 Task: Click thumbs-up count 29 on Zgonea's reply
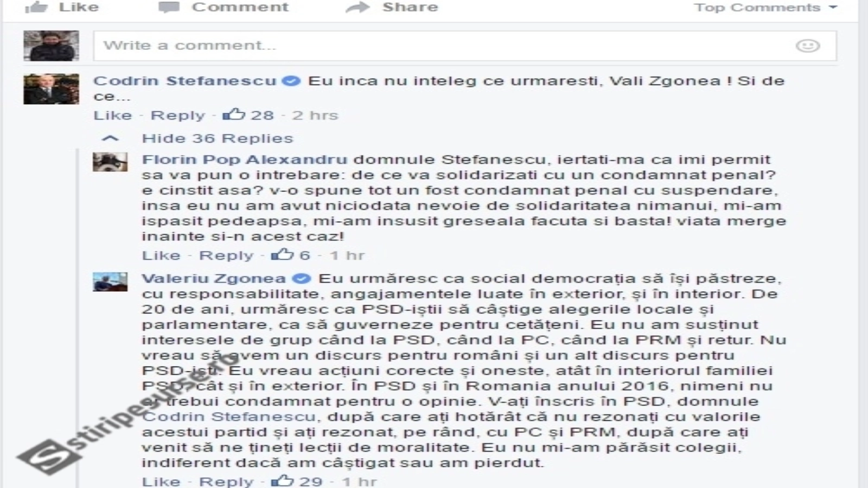[297, 481]
